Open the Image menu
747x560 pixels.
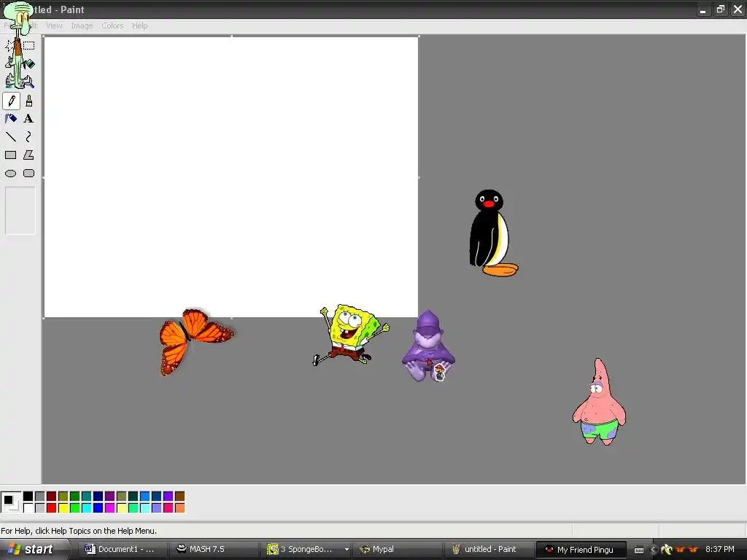point(82,26)
